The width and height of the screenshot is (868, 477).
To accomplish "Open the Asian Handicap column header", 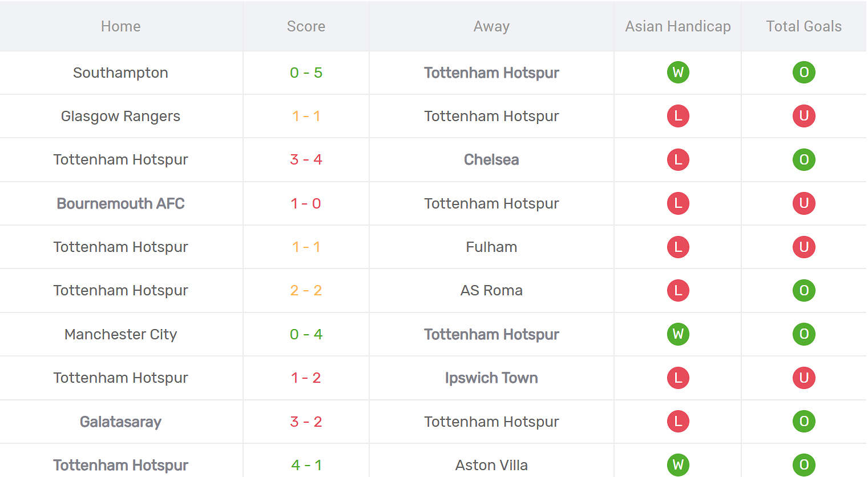I will pos(677,26).
